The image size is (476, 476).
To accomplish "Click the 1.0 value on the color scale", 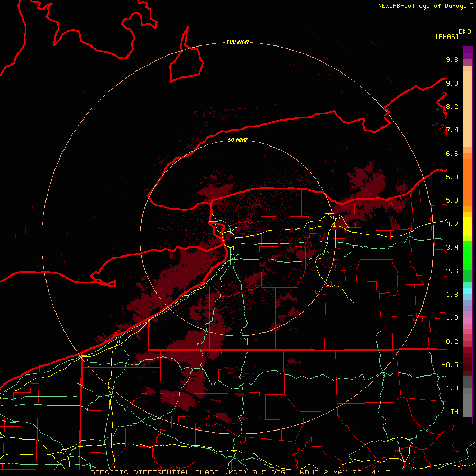I will click(x=452, y=318).
